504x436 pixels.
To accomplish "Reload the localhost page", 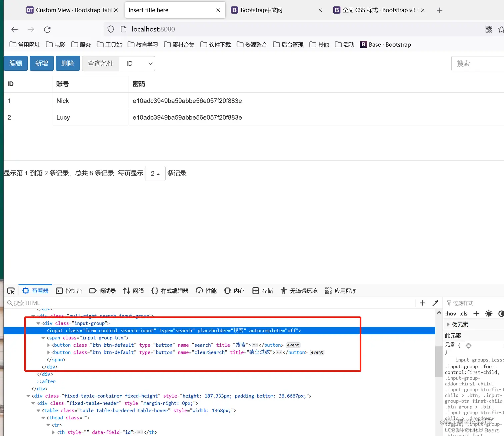I will [x=47, y=29].
